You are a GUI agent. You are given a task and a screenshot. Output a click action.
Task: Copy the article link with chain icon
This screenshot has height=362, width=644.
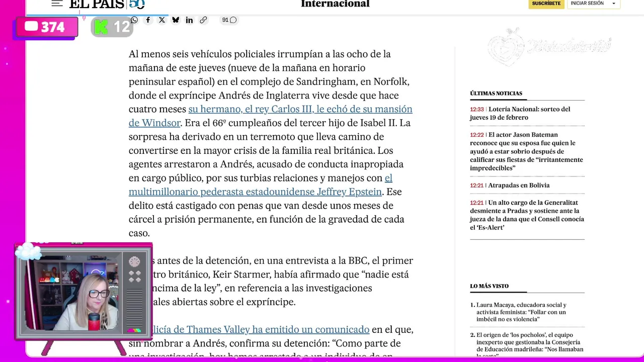pyautogui.click(x=203, y=20)
